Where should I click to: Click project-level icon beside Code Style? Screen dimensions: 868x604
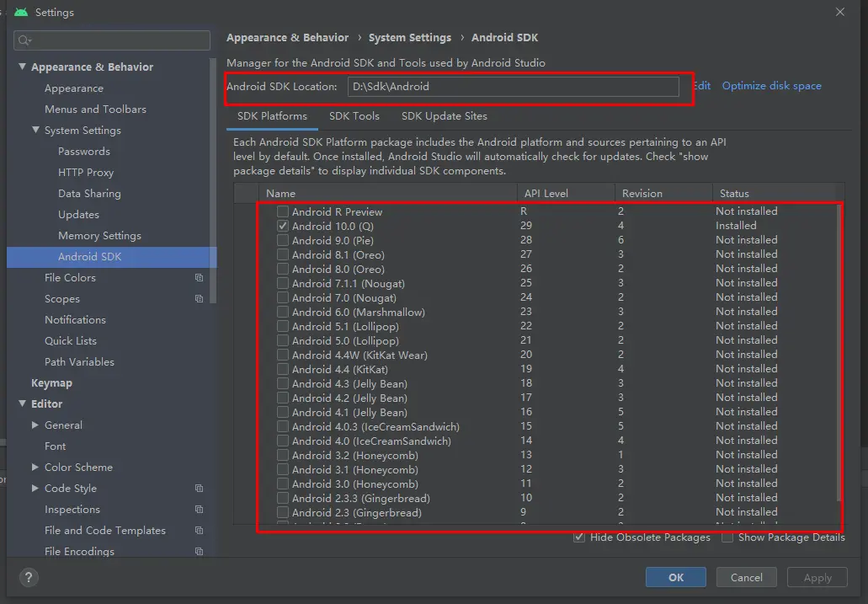tap(199, 489)
